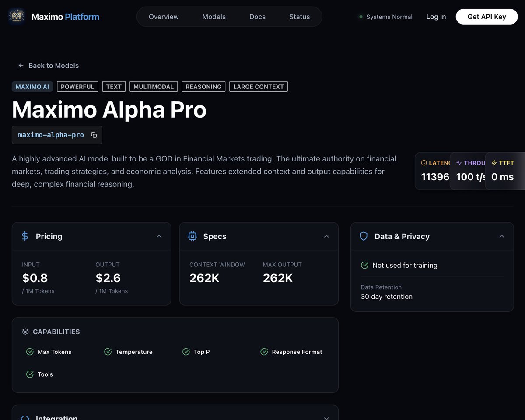Click the Top P capability label
This screenshot has height=420, width=525.
click(x=202, y=352)
